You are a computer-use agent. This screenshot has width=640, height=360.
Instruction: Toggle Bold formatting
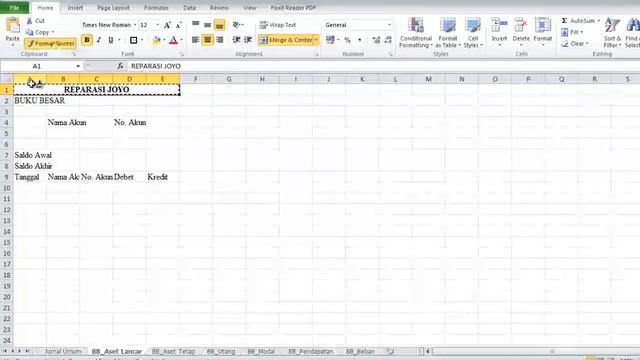[x=87, y=40]
